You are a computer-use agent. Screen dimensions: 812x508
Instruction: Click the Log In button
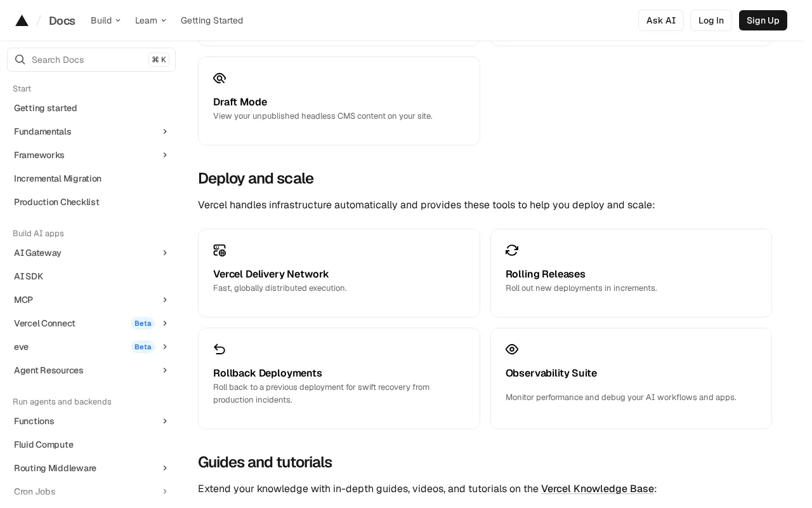point(711,20)
